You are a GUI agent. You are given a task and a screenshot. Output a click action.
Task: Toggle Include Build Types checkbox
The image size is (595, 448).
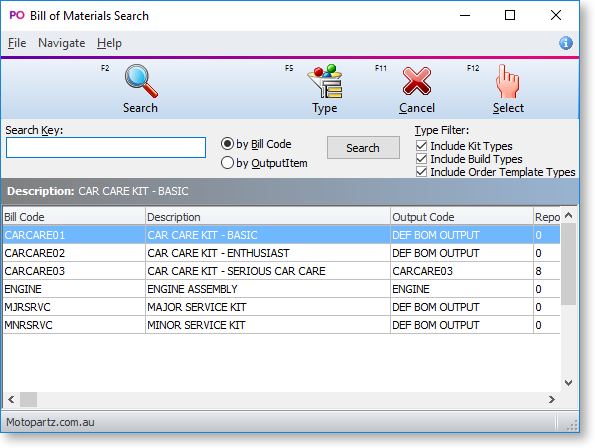(x=421, y=159)
